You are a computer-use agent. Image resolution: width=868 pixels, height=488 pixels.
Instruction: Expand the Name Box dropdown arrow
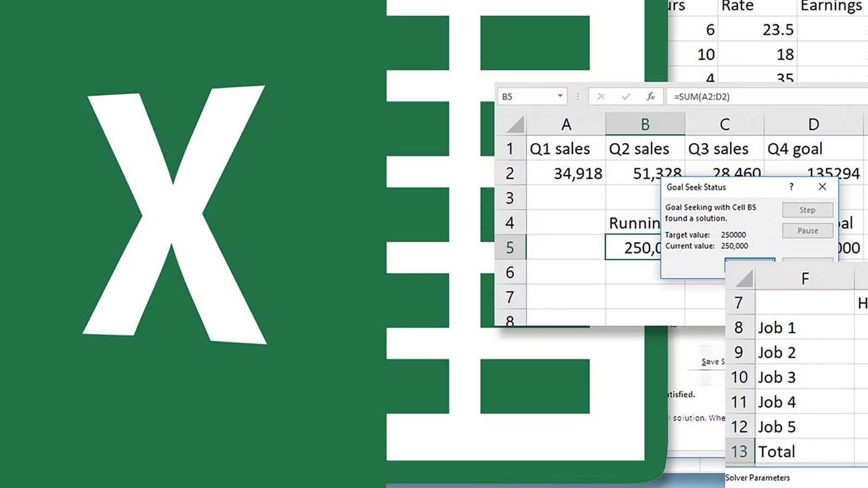(560, 96)
